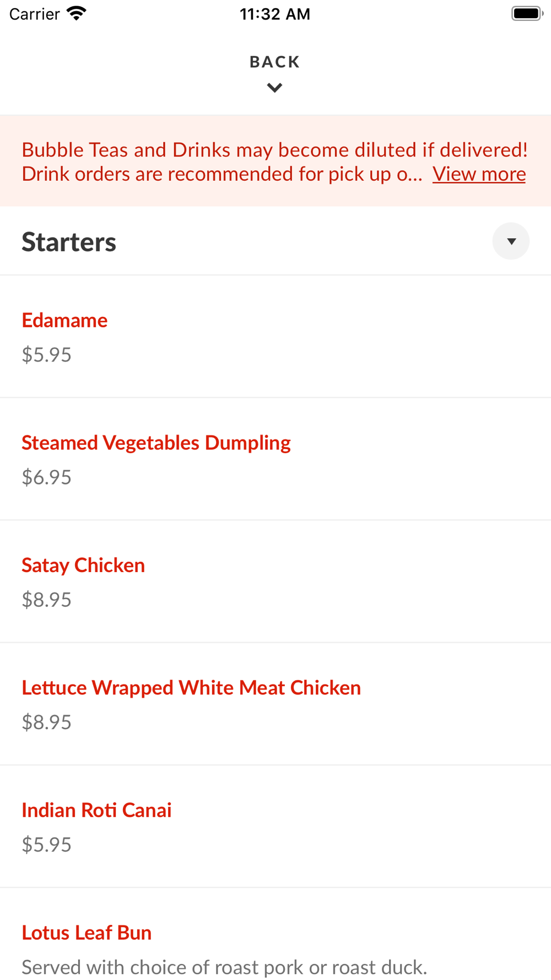Select the Edamame menu item

pyautogui.click(x=275, y=337)
